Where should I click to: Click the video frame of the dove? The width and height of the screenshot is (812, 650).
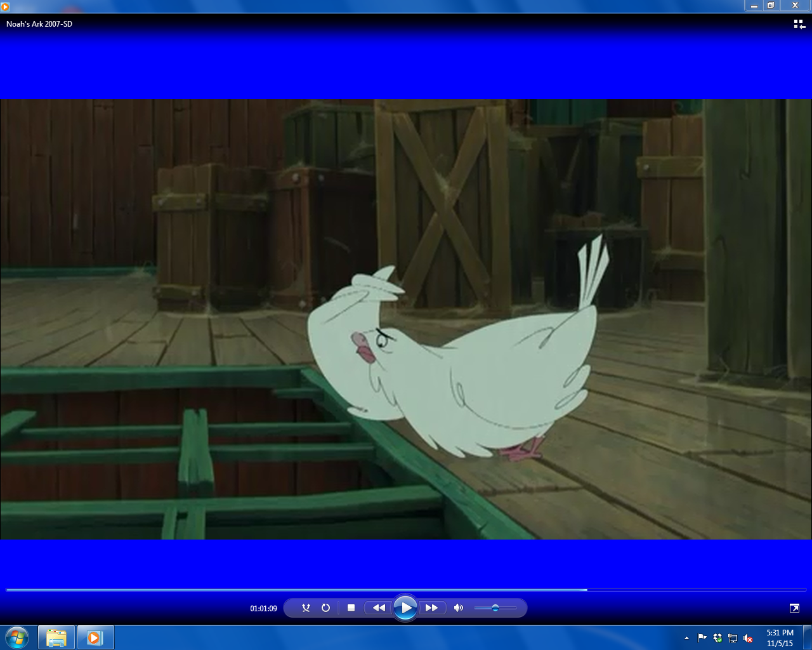tap(406, 319)
